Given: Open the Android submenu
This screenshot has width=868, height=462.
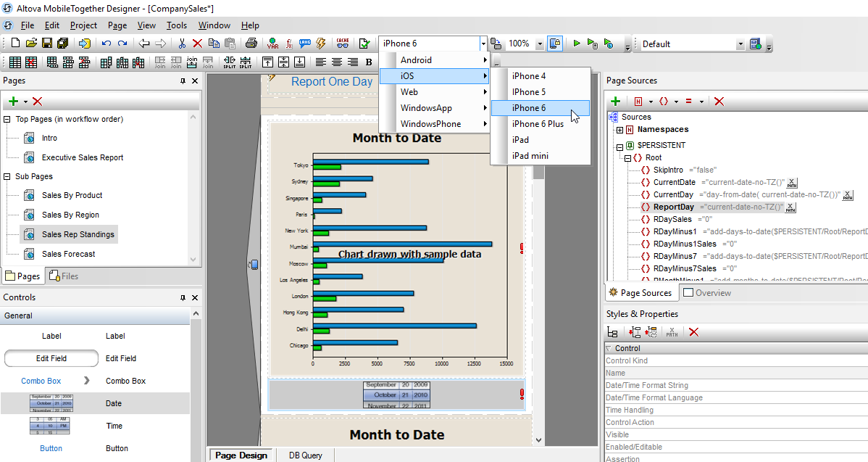Looking at the screenshot, I should [x=435, y=59].
